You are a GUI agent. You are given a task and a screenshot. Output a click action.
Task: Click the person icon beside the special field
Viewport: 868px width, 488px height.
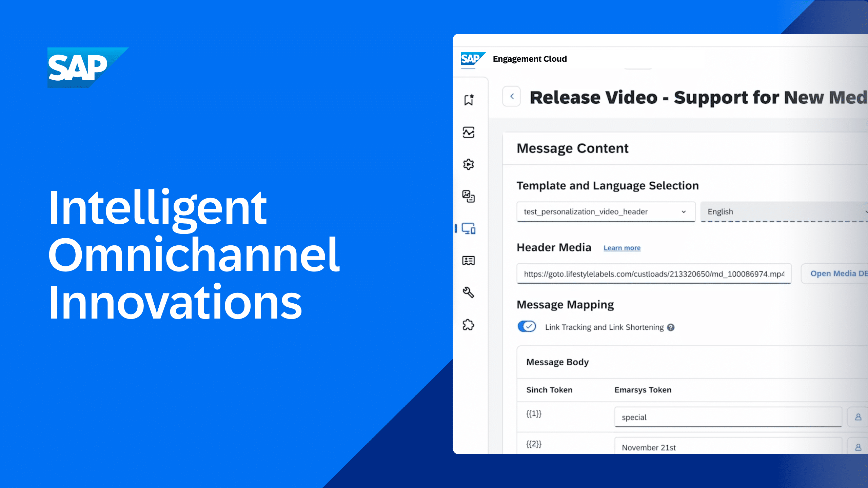point(859,418)
